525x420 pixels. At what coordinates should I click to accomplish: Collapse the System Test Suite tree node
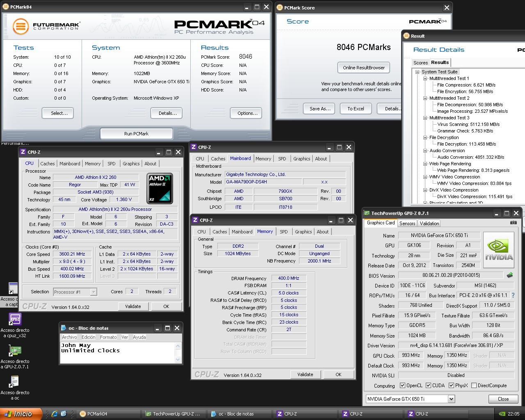(x=417, y=72)
